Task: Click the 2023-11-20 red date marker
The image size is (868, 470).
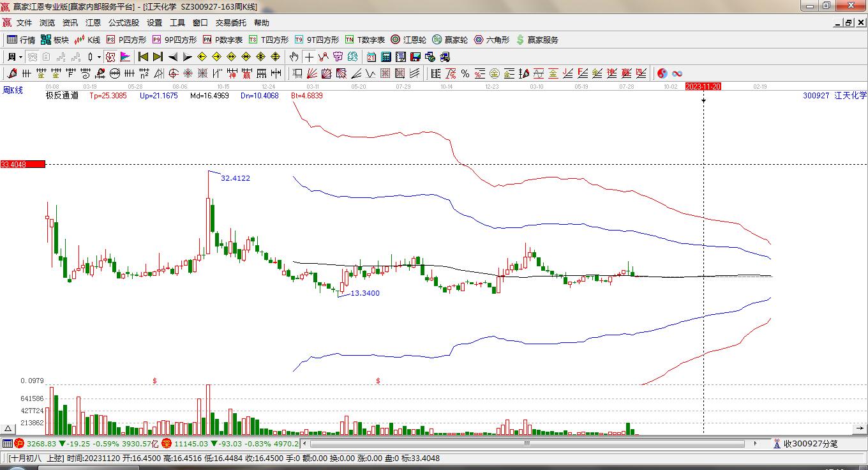Action: (x=703, y=86)
